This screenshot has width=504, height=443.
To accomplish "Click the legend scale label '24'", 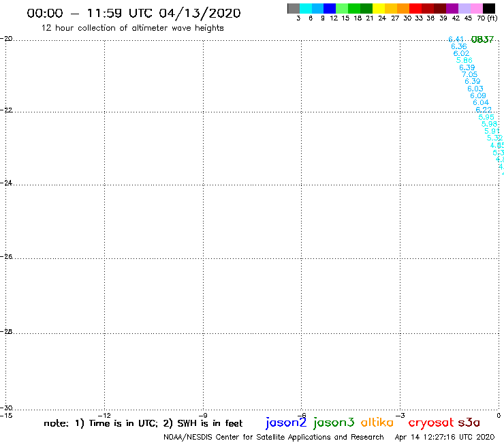I will pos(382,18).
